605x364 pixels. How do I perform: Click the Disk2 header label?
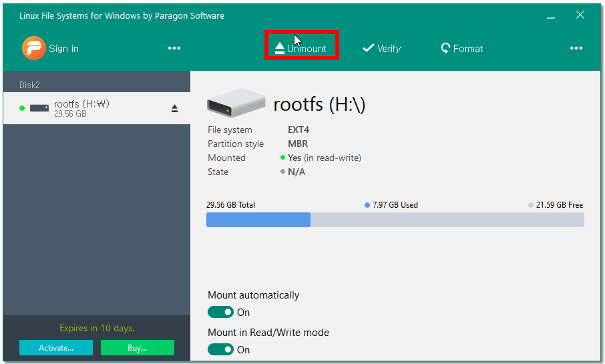tap(29, 85)
